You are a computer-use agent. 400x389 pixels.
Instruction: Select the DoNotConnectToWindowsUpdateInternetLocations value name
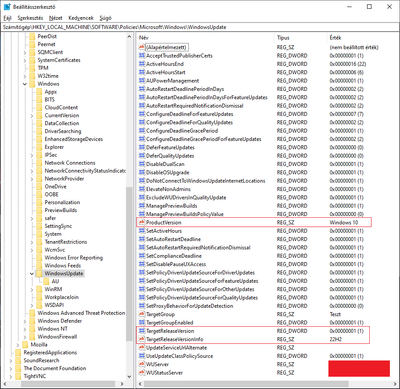coord(206,181)
